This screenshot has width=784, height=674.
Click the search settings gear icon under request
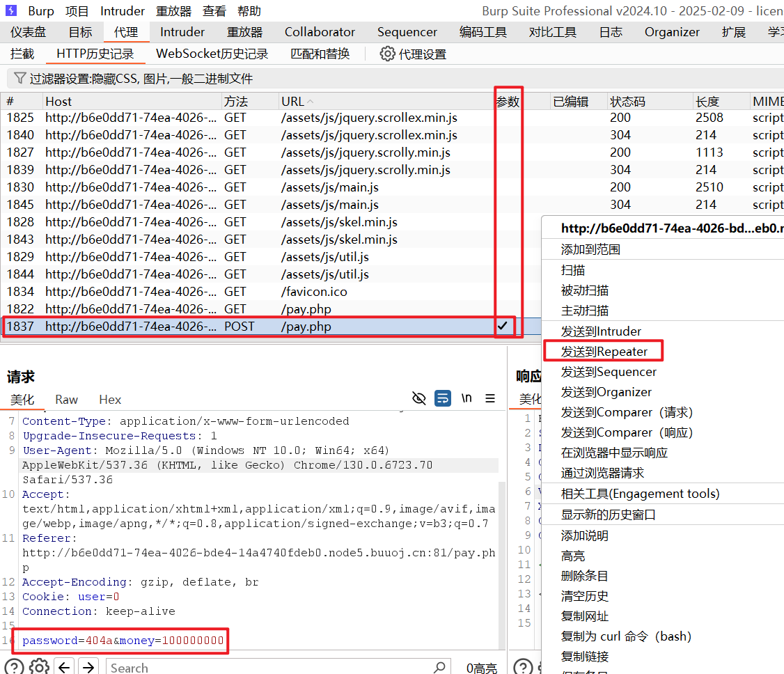click(39, 667)
